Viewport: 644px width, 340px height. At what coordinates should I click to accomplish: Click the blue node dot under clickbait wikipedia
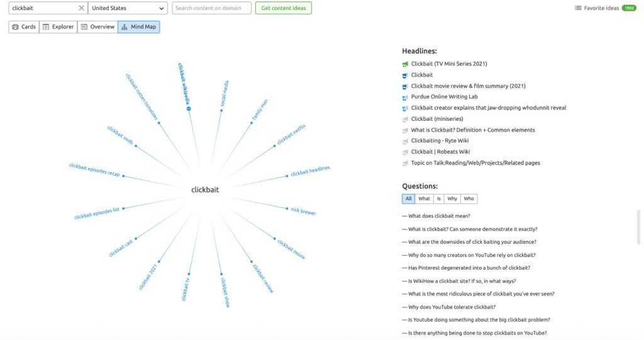(x=189, y=108)
